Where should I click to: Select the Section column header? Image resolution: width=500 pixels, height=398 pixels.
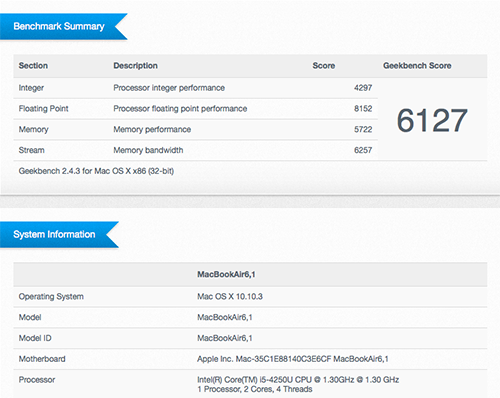point(33,66)
